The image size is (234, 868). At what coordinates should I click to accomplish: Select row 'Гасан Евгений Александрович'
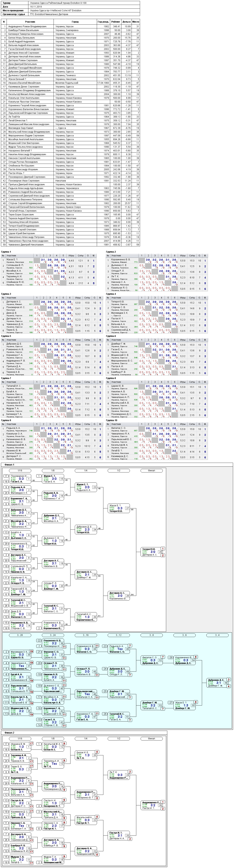71,49
